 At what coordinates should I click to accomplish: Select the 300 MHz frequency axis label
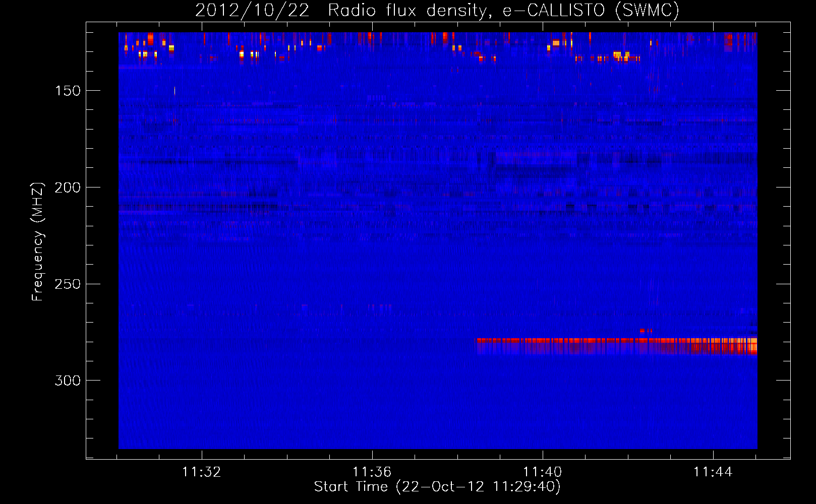(68, 381)
